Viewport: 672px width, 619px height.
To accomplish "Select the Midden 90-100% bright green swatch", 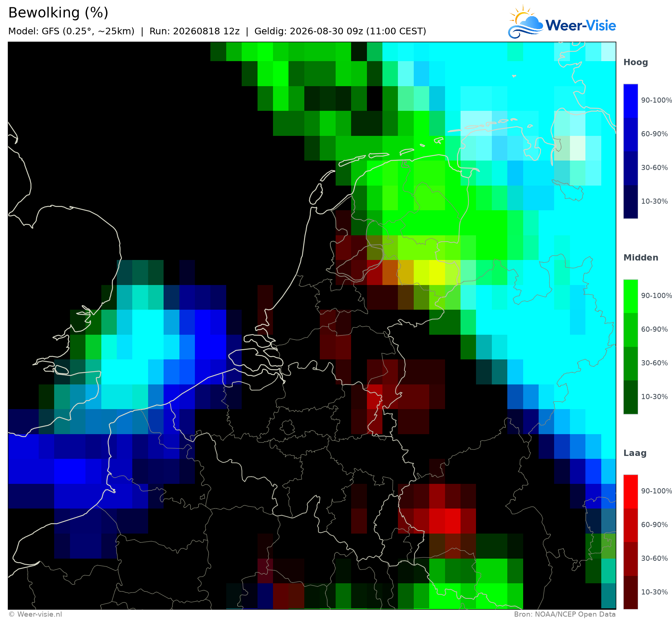I will pos(630,296).
